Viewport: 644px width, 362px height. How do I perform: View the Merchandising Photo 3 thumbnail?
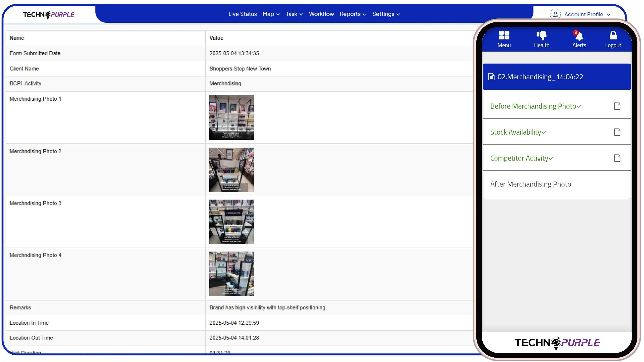(x=232, y=221)
